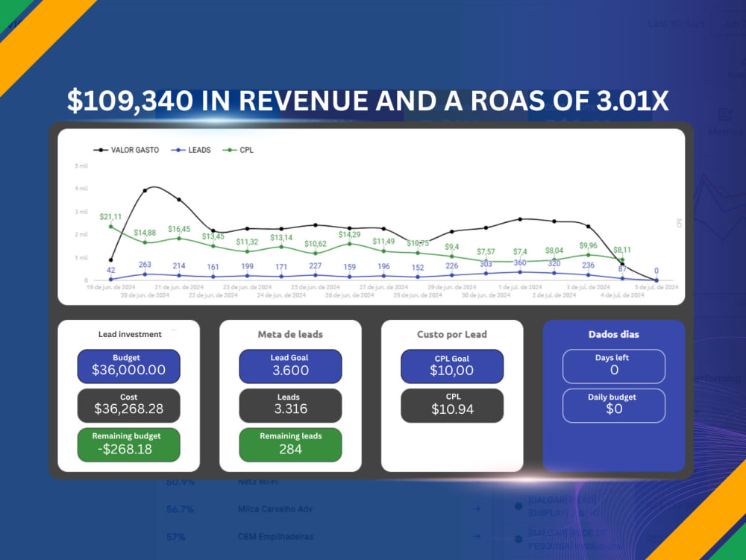
Task: Click the 1 de jul. de 2024 axis label
Action: click(520, 287)
